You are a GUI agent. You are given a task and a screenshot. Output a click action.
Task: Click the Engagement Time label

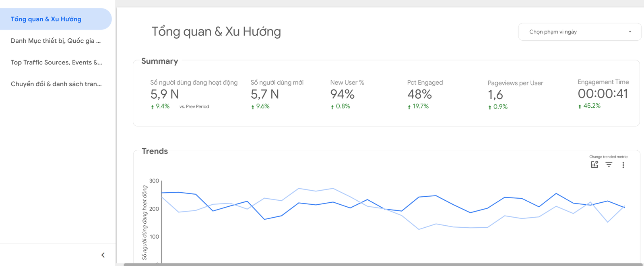[x=603, y=82]
